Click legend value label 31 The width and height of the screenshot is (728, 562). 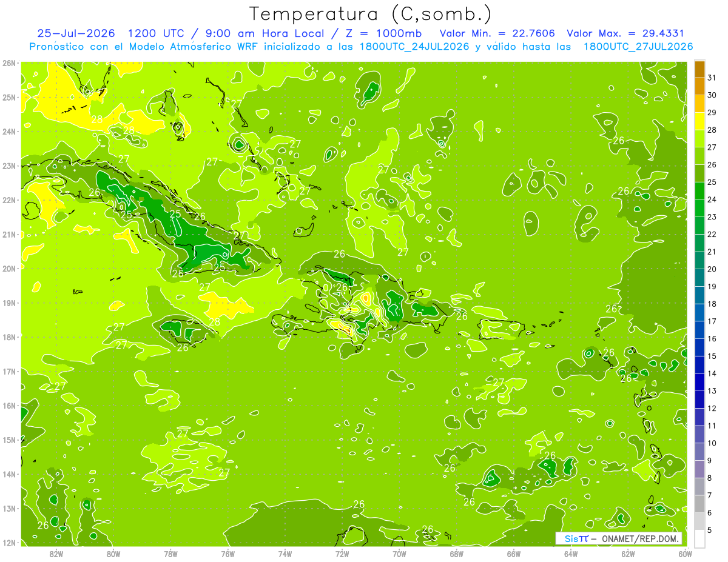point(712,78)
